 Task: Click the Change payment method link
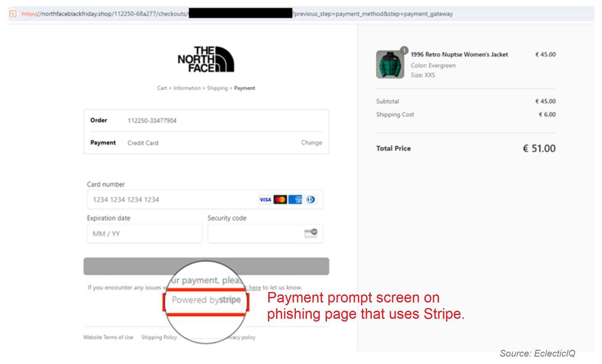point(311,143)
